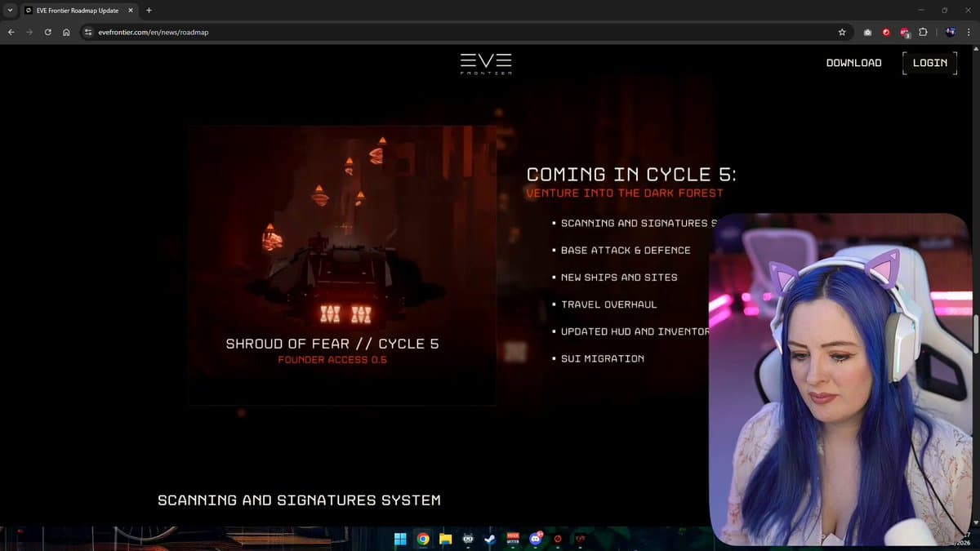Open the browser home page

[66, 33]
